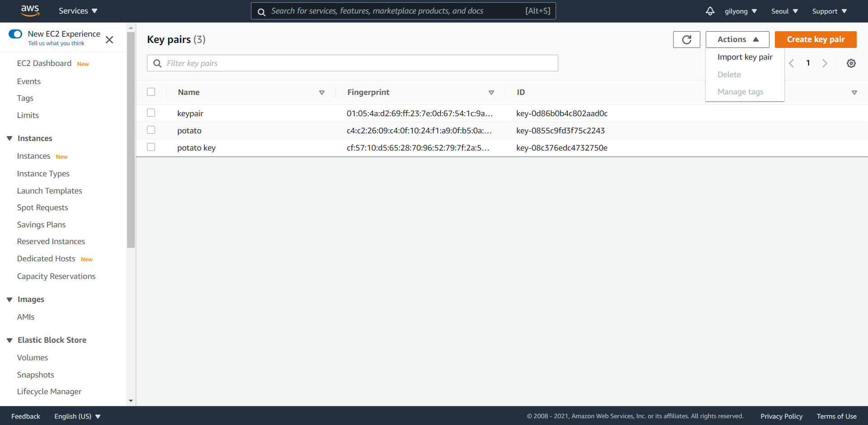The height and width of the screenshot is (425, 868).
Task: Select all key pairs checkbox
Action: tap(151, 92)
